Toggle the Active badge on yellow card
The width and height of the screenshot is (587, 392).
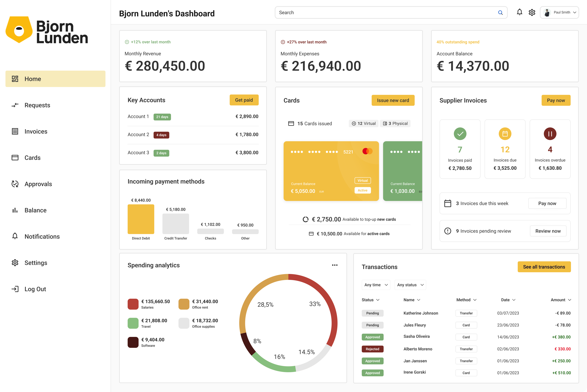coord(362,190)
